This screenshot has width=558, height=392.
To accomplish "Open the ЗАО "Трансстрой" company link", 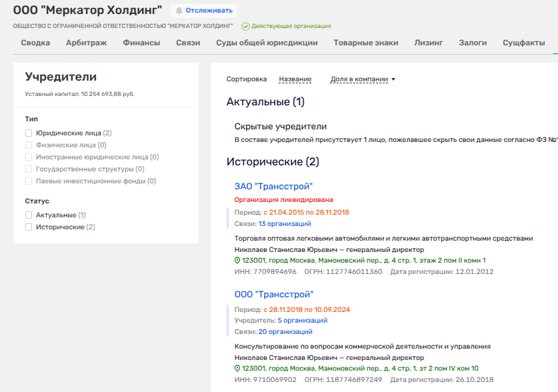I will (x=273, y=187).
